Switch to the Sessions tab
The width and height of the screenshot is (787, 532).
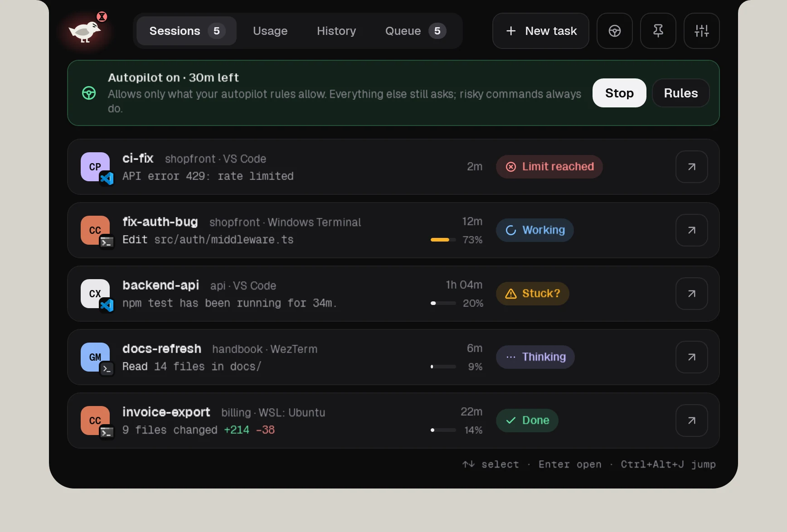click(x=186, y=31)
